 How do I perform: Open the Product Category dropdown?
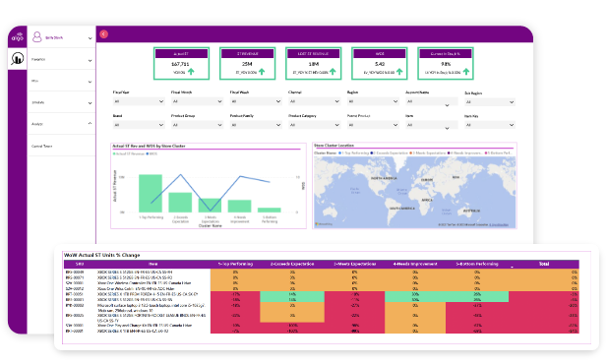tap(315, 125)
